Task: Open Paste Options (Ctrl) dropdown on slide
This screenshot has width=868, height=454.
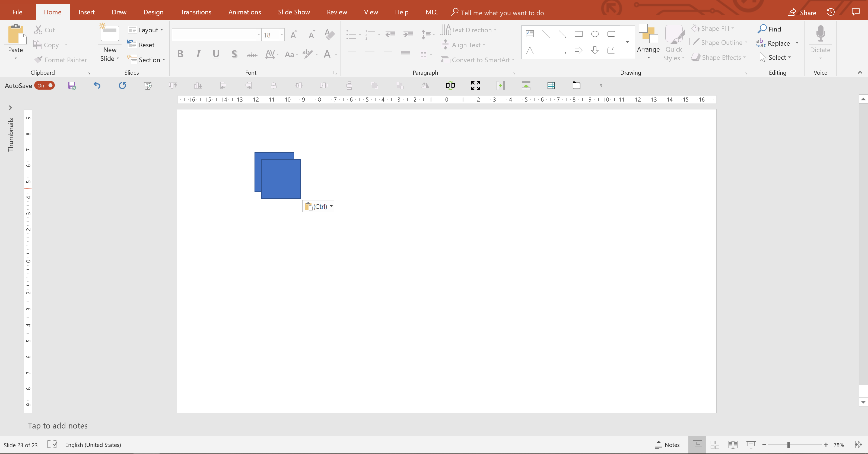Action: coord(318,206)
